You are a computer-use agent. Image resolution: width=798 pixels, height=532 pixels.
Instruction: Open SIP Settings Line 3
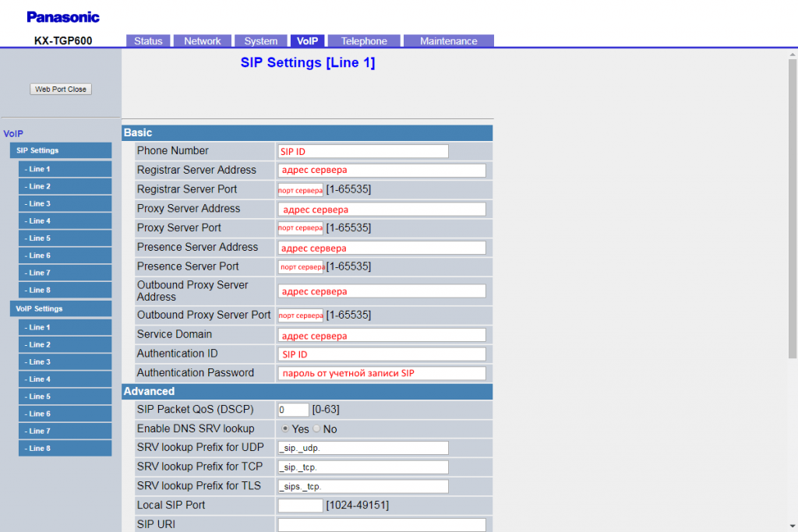pos(65,203)
